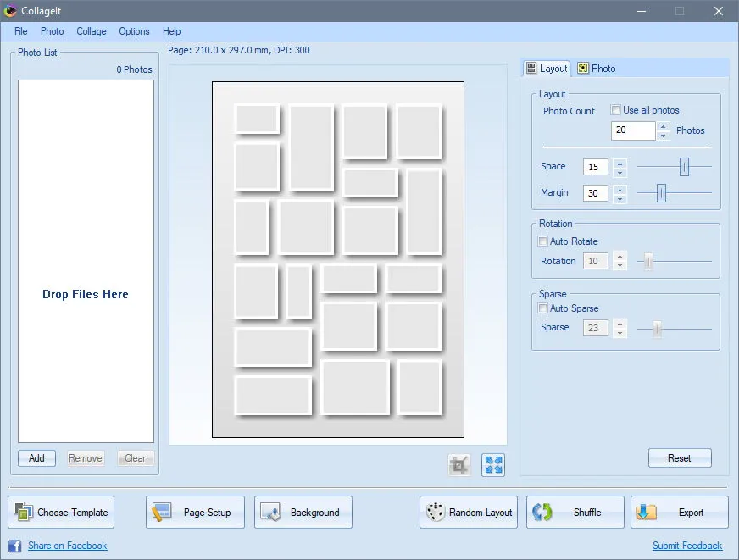The image size is (739, 560).
Task: Click the fit-to-window arrows icon
Action: [493, 465]
